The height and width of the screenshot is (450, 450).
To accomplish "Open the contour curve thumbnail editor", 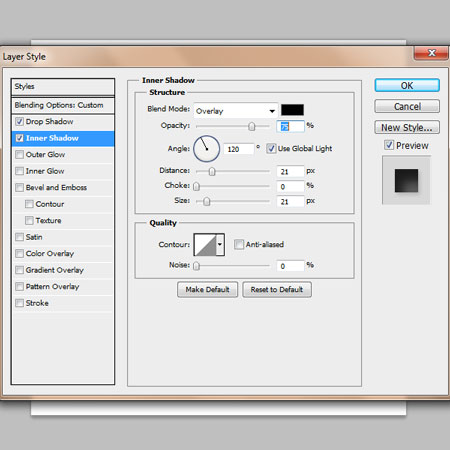I will 205,245.
